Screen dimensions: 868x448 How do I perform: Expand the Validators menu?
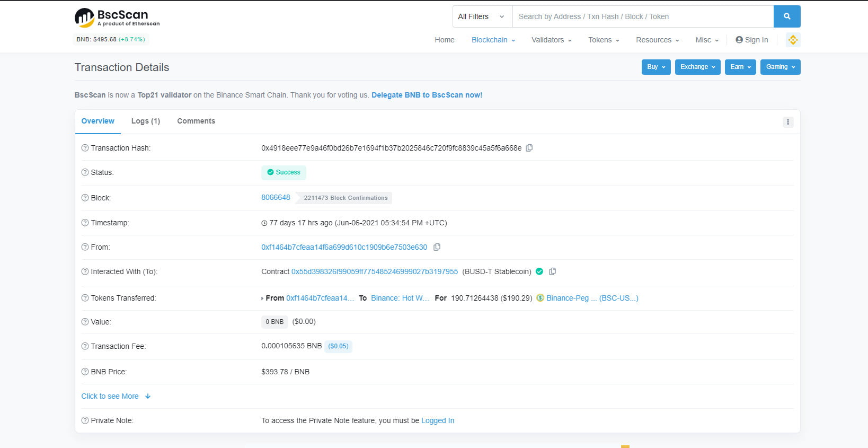click(x=552, y=40)
